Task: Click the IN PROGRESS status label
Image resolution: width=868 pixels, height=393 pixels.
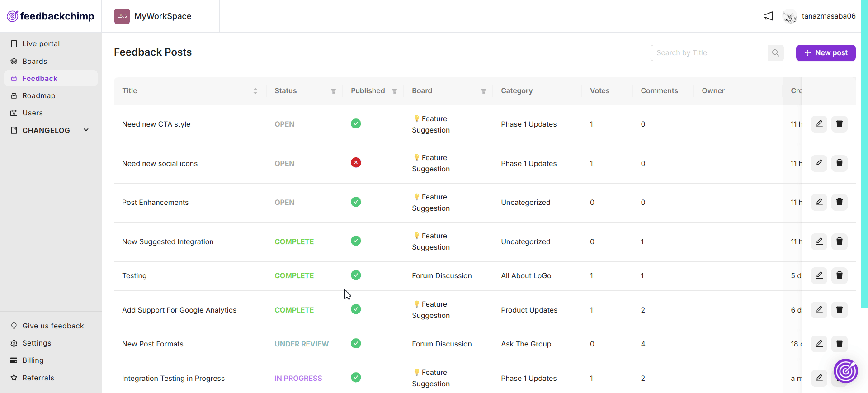Action: point(298,378)
